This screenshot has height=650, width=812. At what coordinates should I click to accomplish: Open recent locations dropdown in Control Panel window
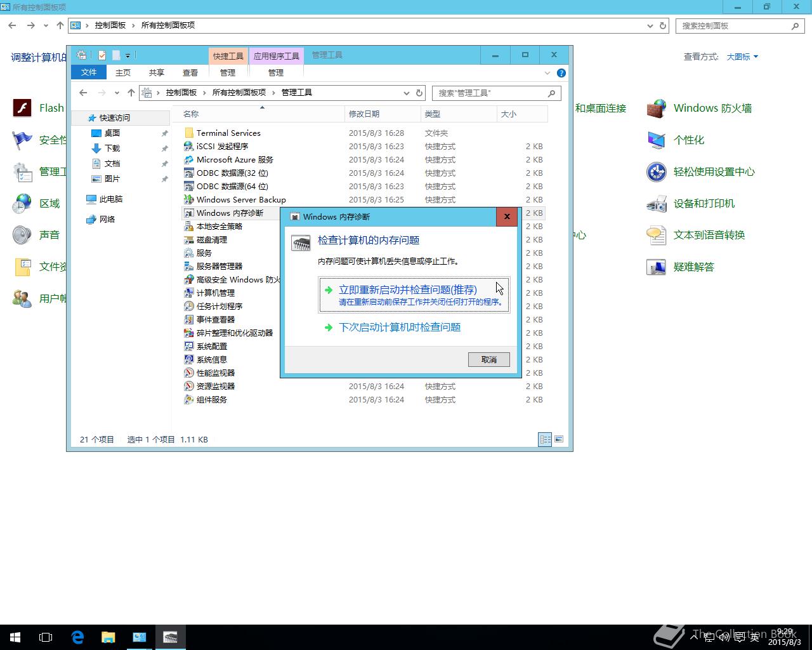click(x=46, y=25)
